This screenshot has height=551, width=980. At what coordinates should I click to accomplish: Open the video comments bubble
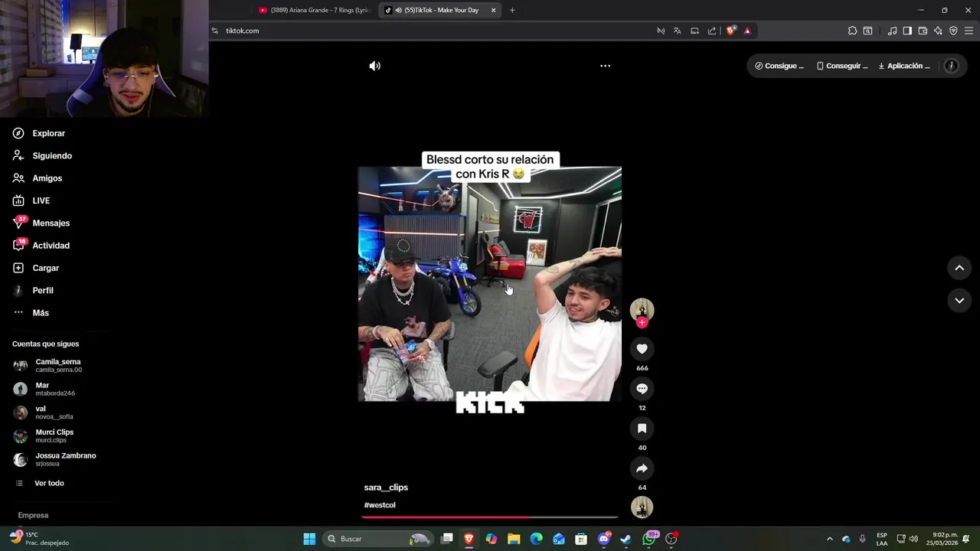point(642,389)
